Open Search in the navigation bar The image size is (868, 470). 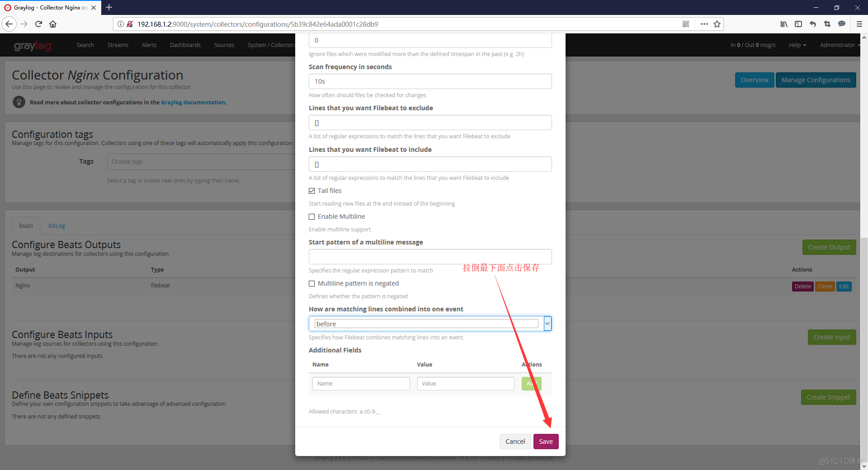(x=85, y=45)
